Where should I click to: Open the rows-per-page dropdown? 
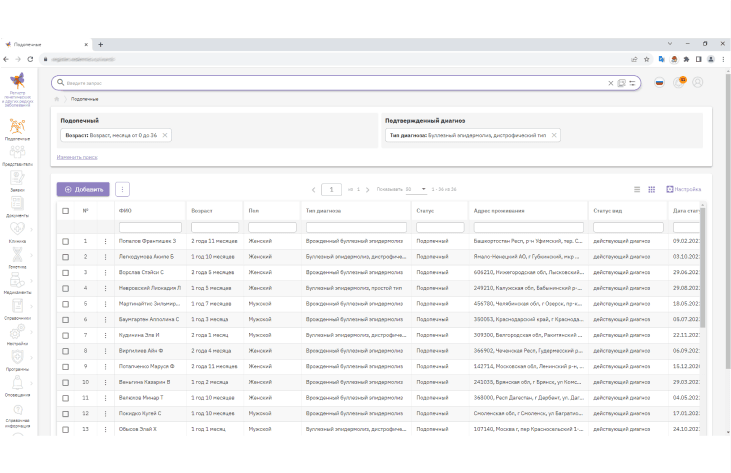pos(416,189)
